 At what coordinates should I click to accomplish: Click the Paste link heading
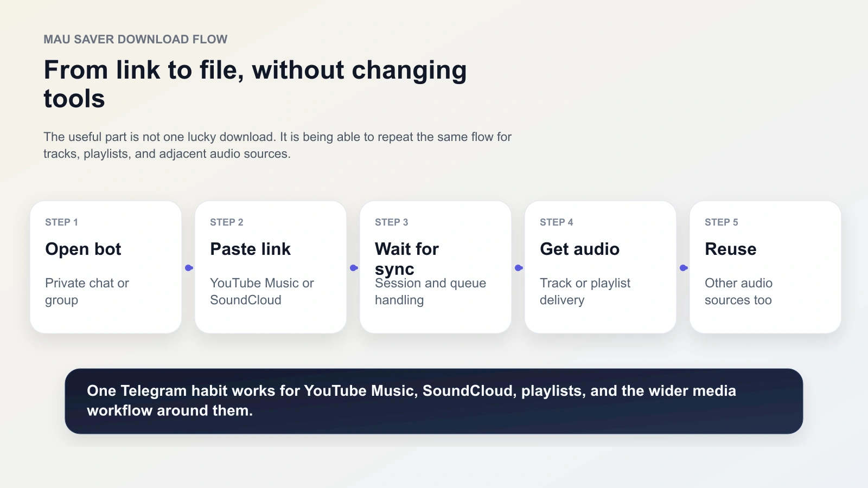(x=250, y=249)
